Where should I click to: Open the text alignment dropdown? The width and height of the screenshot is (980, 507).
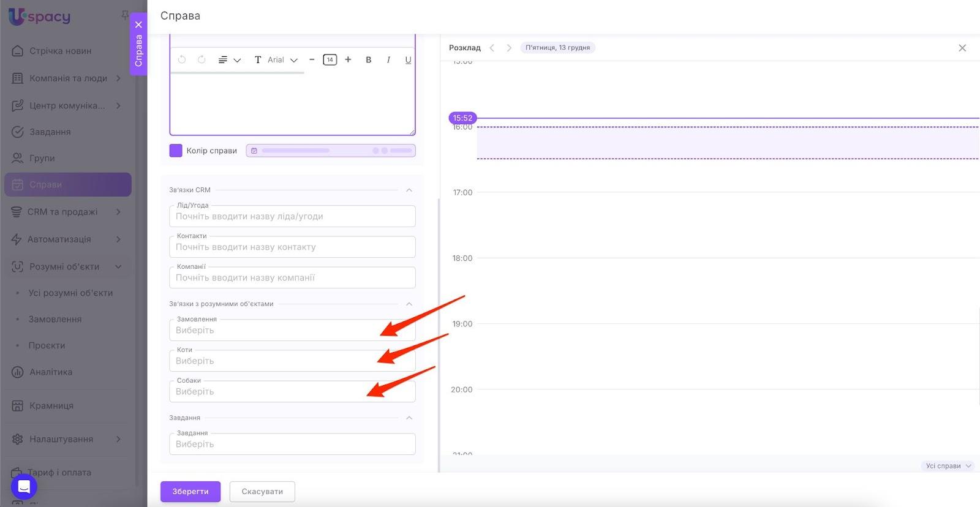(x=229, y=60)
